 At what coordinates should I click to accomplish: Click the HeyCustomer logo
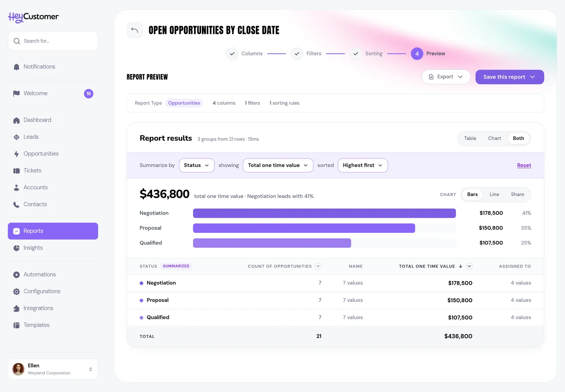click(x=34, y=17)
